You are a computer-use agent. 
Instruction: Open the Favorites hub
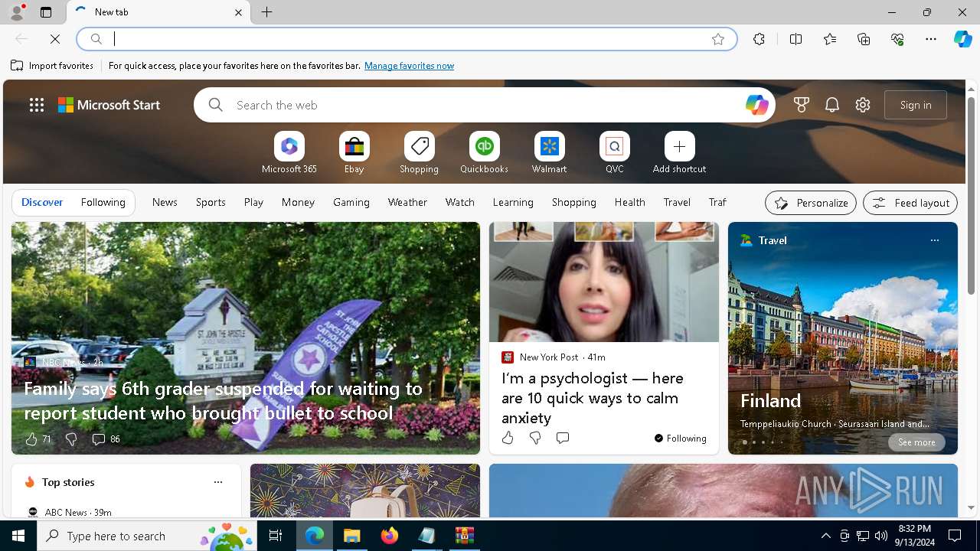click(x=830, y=39)
